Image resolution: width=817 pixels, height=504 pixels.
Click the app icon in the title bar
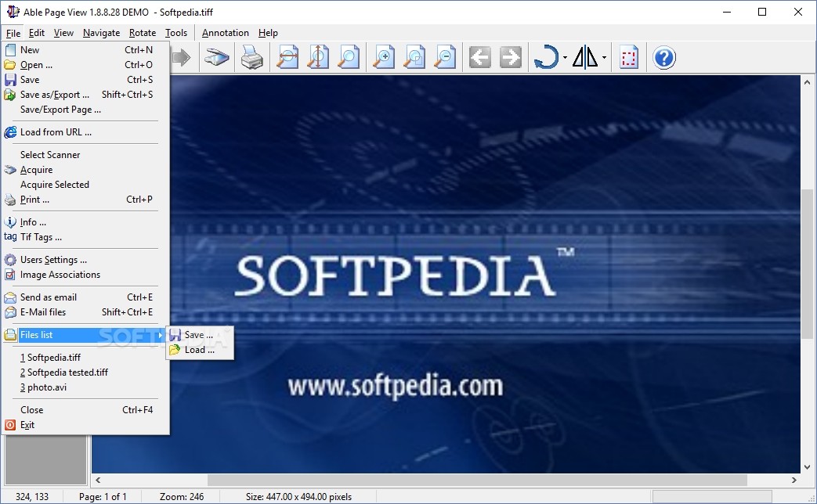coord(13,12)
